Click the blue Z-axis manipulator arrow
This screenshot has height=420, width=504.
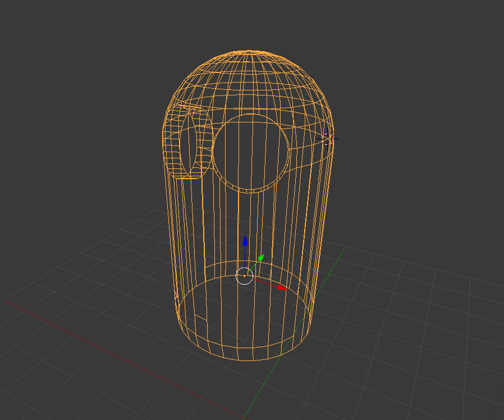[x=245, y=241]
